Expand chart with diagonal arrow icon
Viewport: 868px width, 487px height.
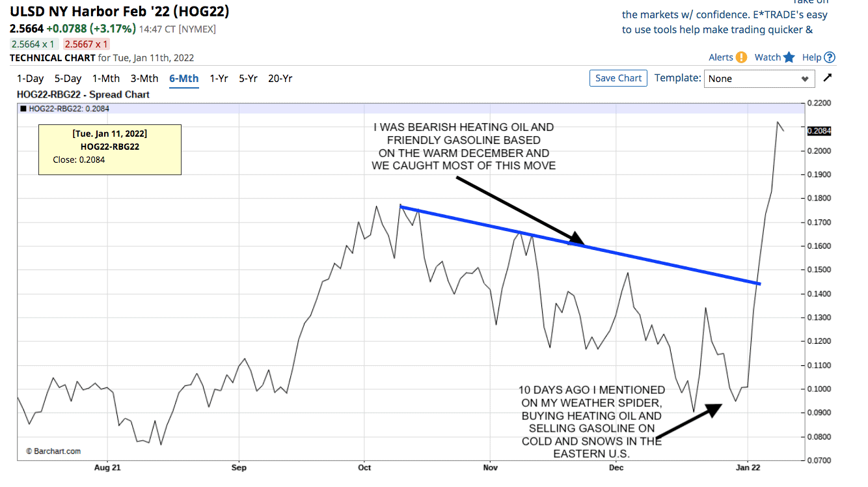pos(828,78)
